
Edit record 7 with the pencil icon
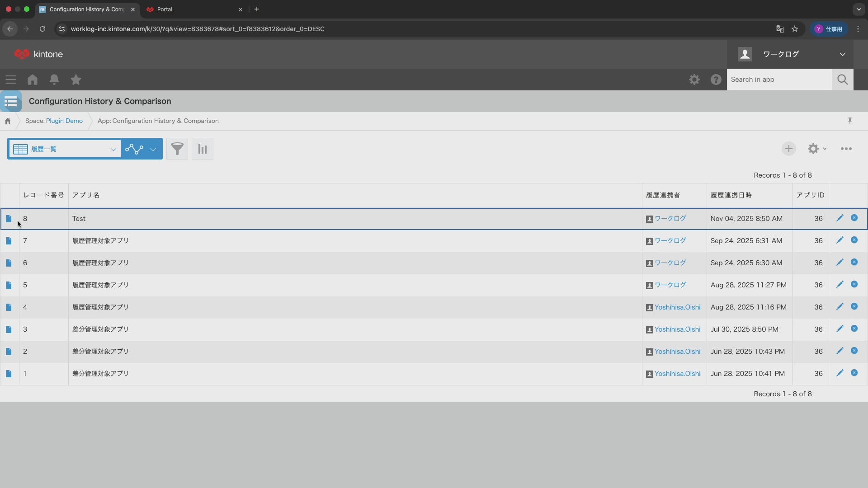tap(840, 240)
